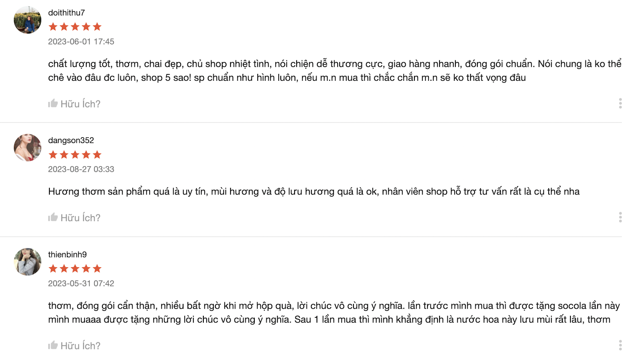The width and height of the screenshot is (637, 364).
Task: Click the star rating under doithithu7
Action: click(x=75, y=27)
